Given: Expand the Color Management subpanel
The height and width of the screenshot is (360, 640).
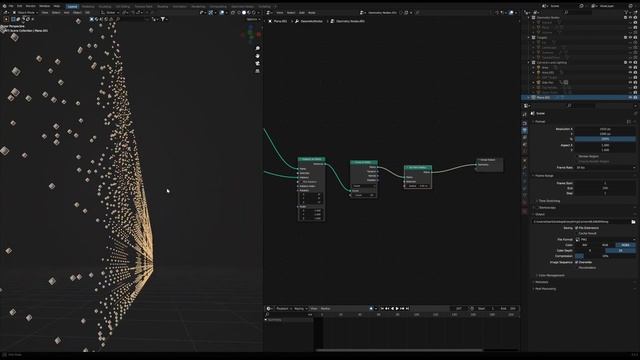Looking at the screenshot, I should [551, 276].
